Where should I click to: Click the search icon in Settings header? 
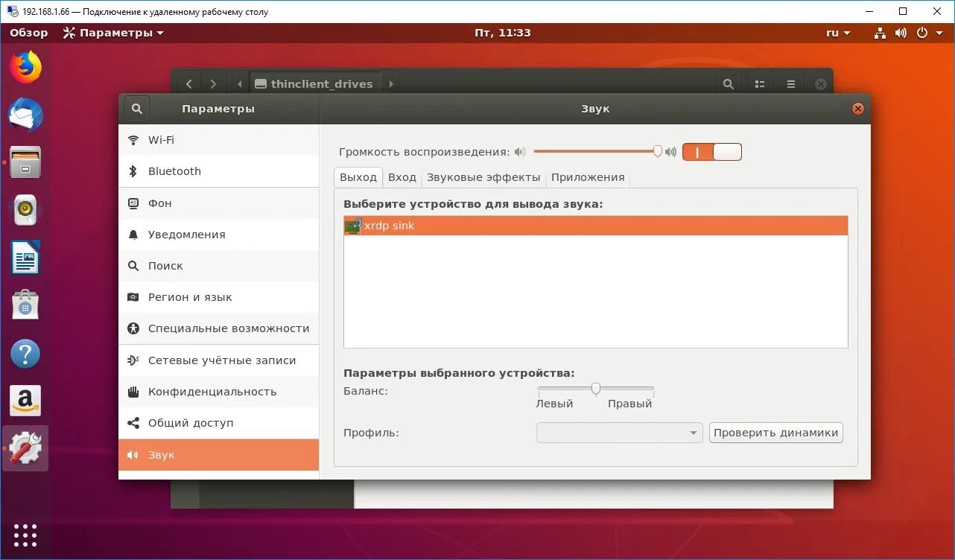tap(137, 109)
